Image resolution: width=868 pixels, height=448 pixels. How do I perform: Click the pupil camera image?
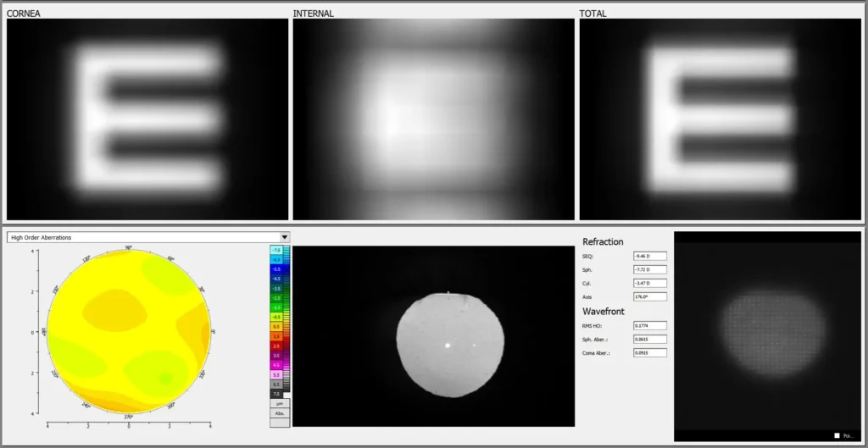click(x=433, y=336)
